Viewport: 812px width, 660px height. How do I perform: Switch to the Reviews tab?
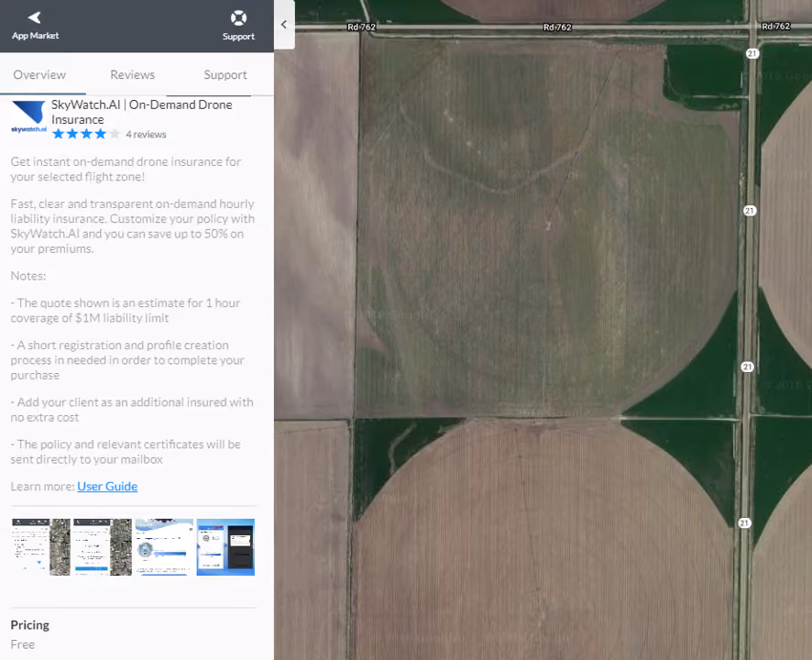tap(132, 74)
